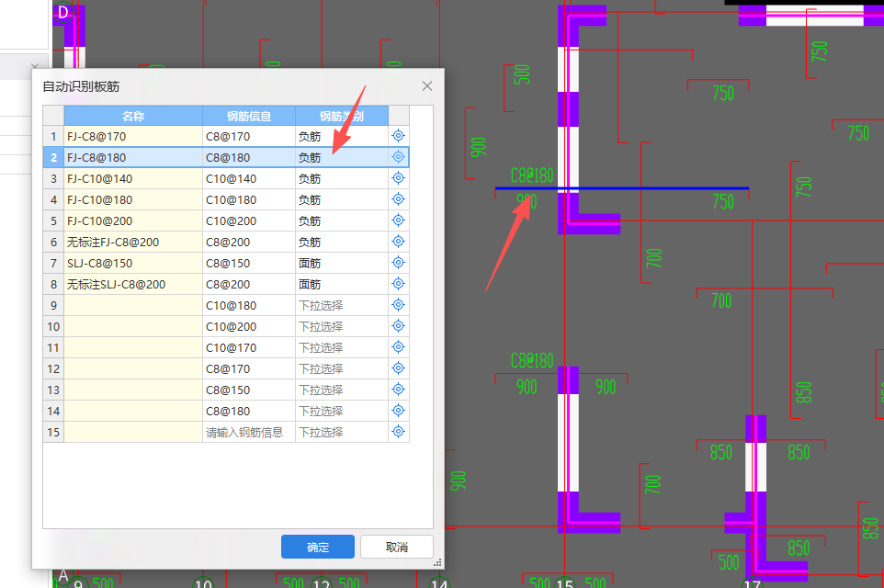884x588 pixels.
Task: Locate rebar for row 1 FJ-C8@170
Action: pyautogui.click(x=398, y=136)
